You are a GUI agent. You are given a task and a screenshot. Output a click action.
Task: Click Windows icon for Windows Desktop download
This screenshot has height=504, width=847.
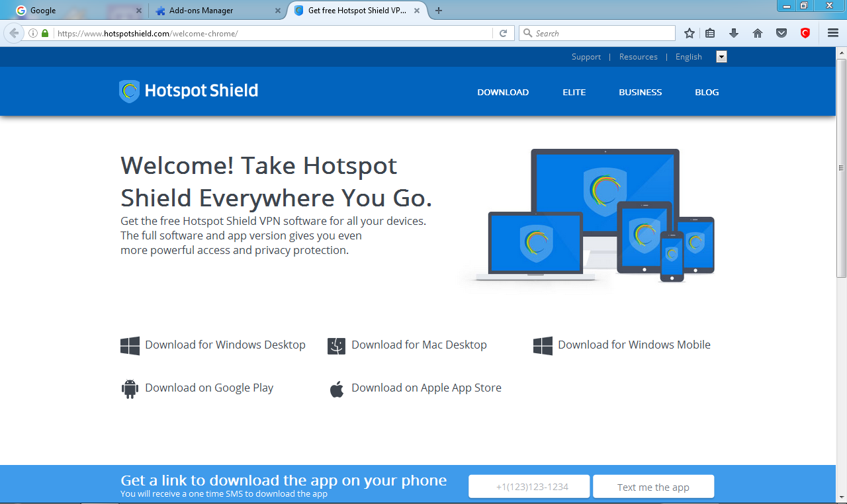(130, 345)
